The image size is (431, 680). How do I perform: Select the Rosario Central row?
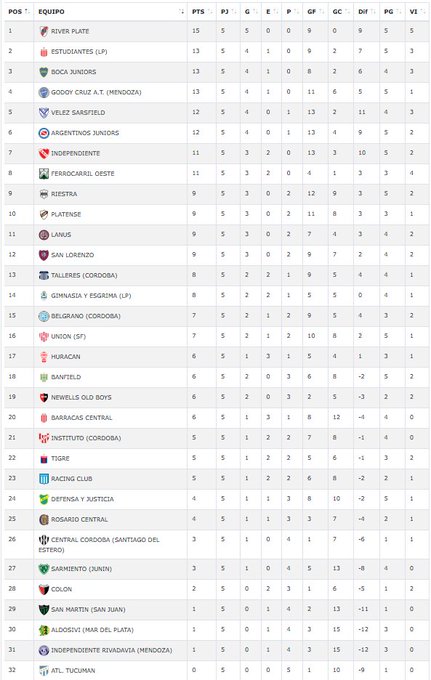coord(217,520)
